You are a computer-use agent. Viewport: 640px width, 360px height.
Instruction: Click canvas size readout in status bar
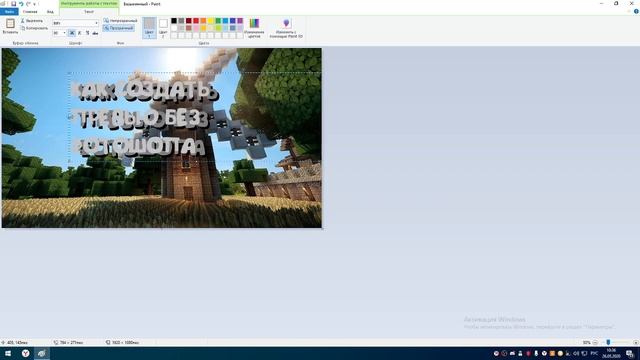point(122,342)
